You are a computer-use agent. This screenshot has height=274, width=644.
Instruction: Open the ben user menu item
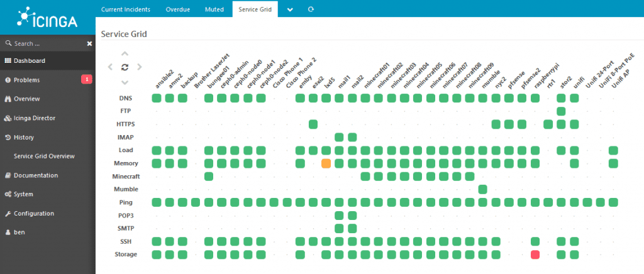pyautogui.click(x=19, y=232)
